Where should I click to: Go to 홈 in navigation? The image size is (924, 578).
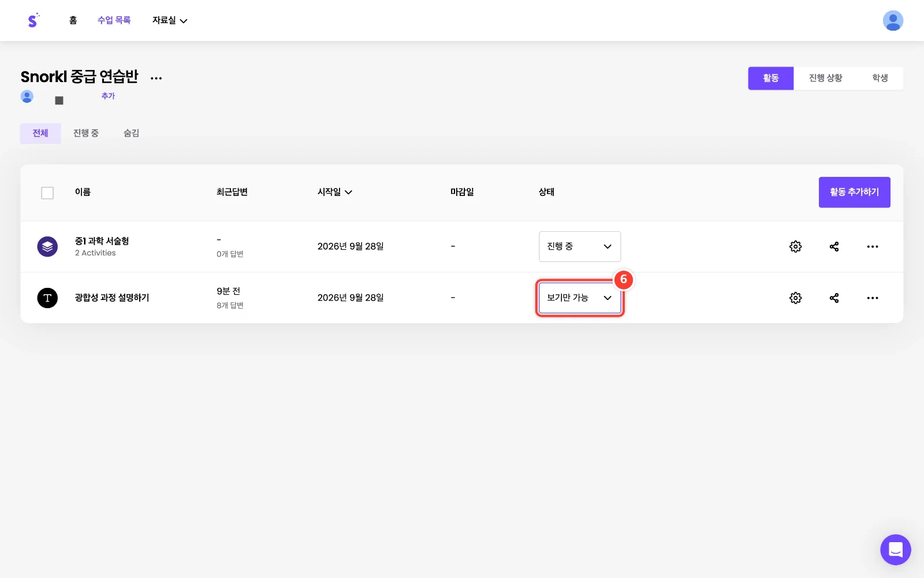tap(73, 20)
